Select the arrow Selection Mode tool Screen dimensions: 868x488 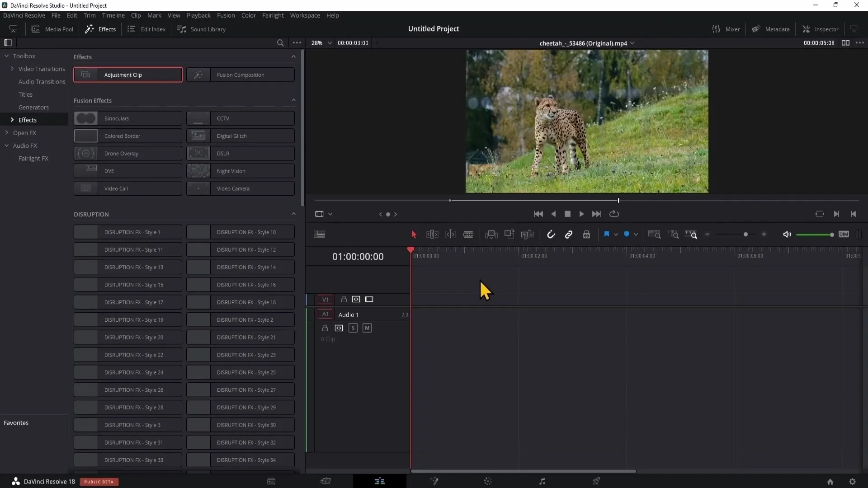pos(414,235)
